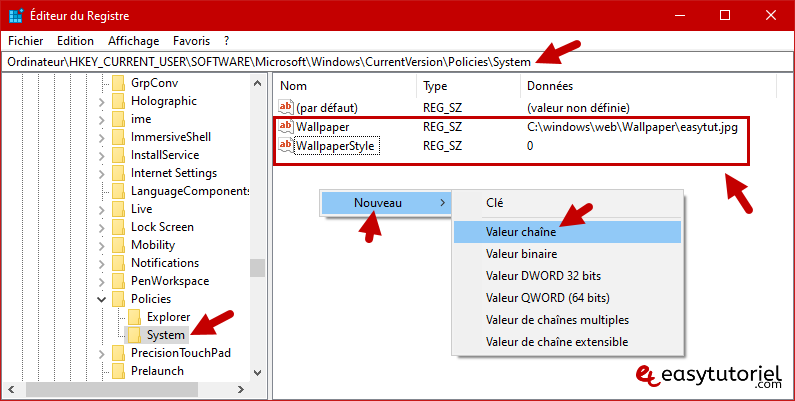Click the Wallpaper string value icon
The image size is (795, 401).
click(285, 126)
